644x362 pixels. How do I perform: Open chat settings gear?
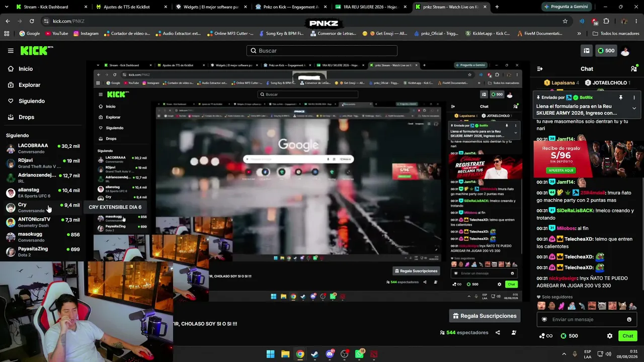(x=610, y=336)
